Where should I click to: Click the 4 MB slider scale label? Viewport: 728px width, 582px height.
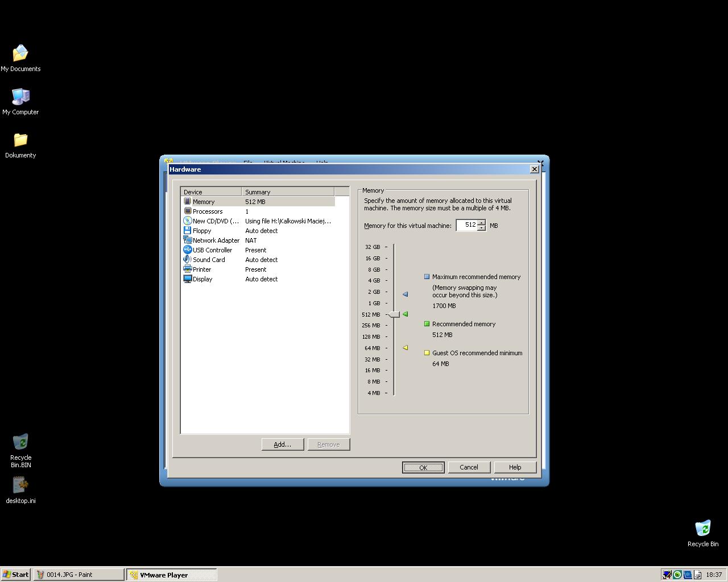(x=374, y=393)
